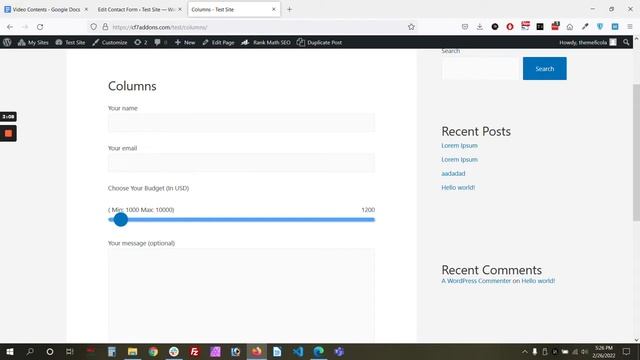This screenshot has height=360, width=640.
Task: Open A WordPress Commenter link
Action: tap(476, 281)
